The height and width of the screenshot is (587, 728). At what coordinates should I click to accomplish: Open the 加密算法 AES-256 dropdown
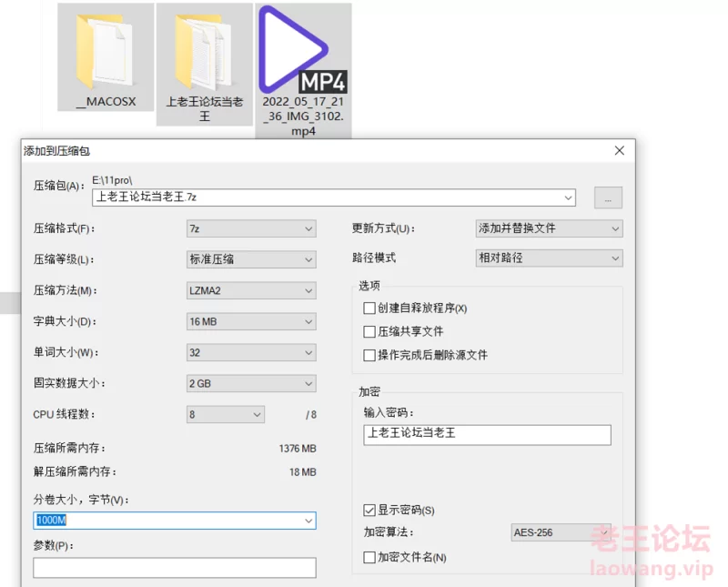(x=561, y=532)
